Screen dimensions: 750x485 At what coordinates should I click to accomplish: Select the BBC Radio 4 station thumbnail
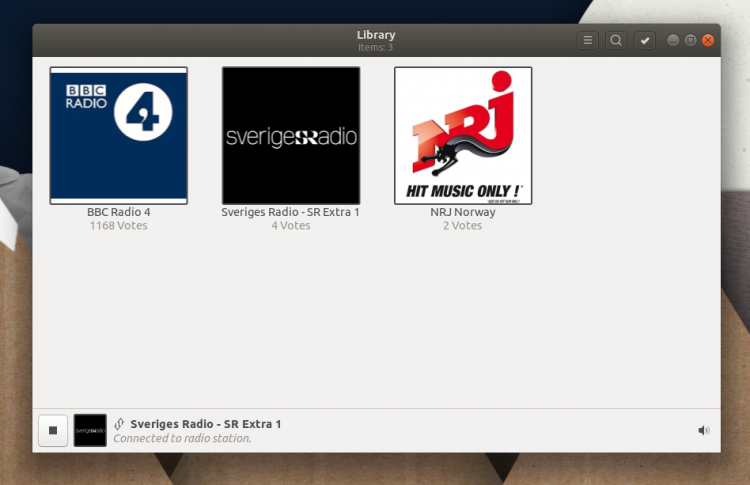click(119, 135)
